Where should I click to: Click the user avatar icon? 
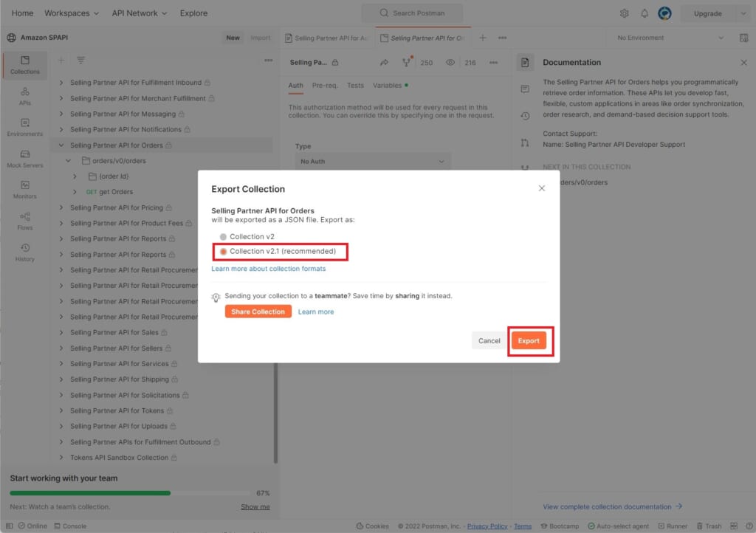click(x=665, y=13)
